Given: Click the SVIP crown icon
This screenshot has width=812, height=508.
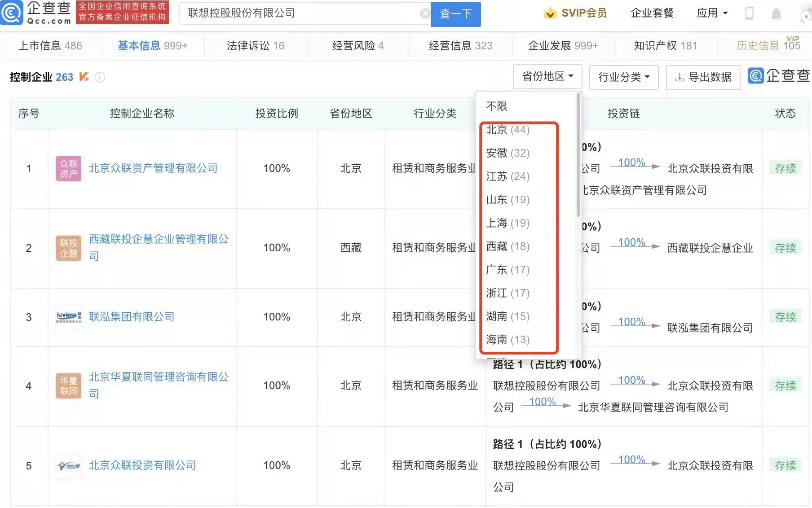Looking at the screenshot, I should 550,13.
